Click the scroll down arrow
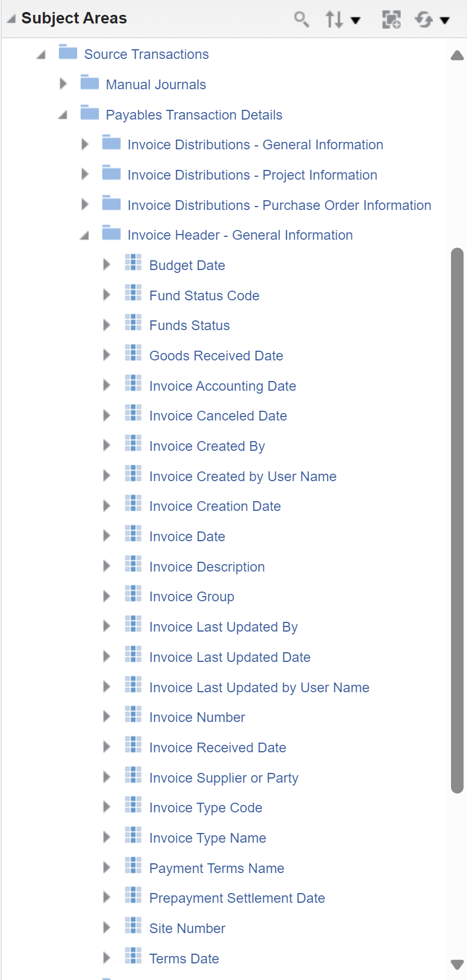This screenshot has width=467, height=980. [457, 965]
